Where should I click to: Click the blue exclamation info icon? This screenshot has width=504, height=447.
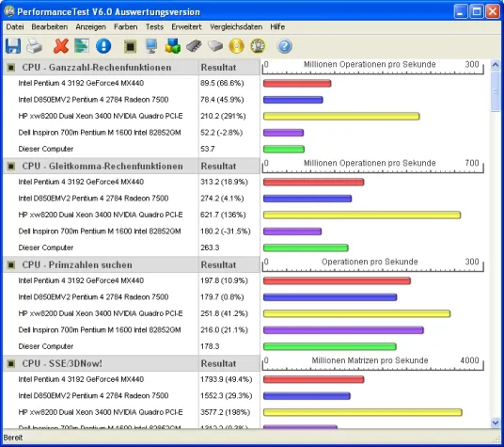pos(103,46)
